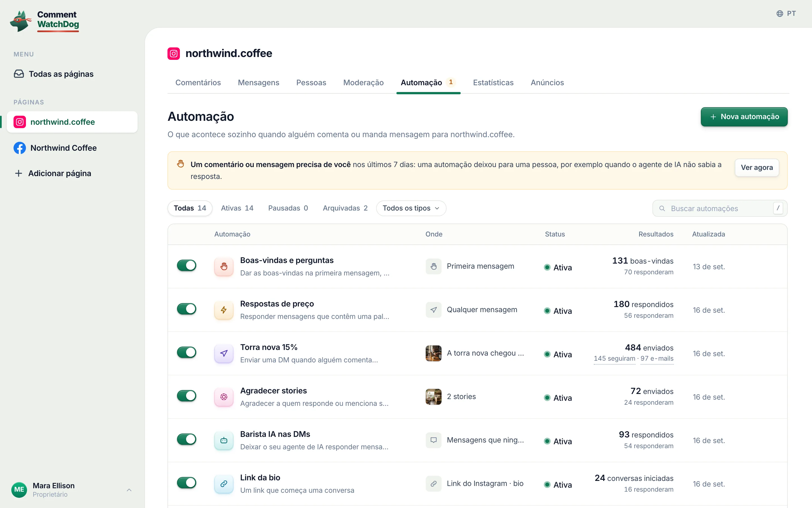Click the link icon of Link da bio
Screen dimensions: 812x508
pos(224,484)
